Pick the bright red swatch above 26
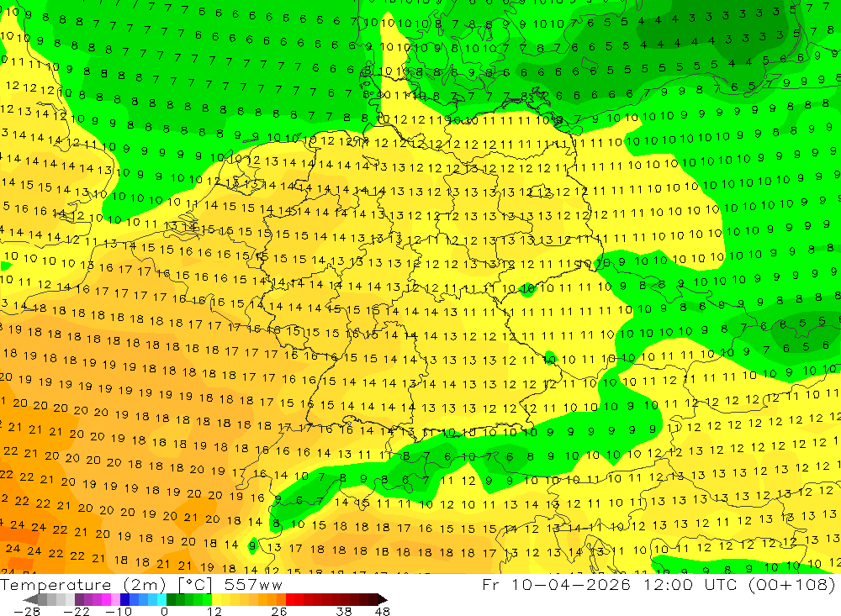 pyautogui.click(x=290, y=599)
